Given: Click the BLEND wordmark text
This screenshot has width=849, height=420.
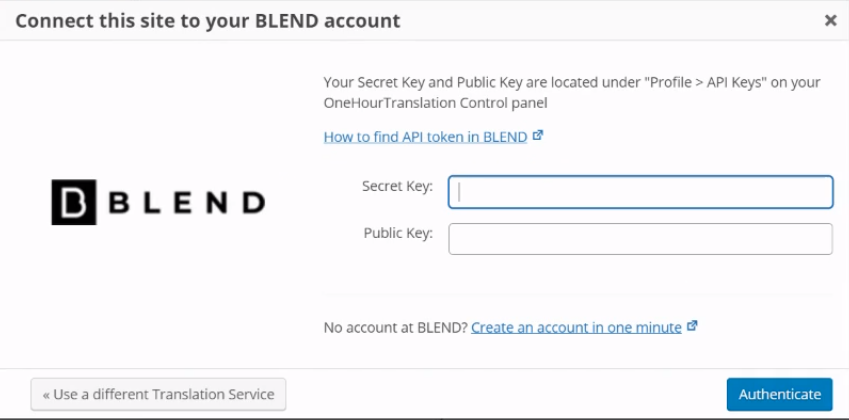Looking at the screenshot, I should click(187, 202).
